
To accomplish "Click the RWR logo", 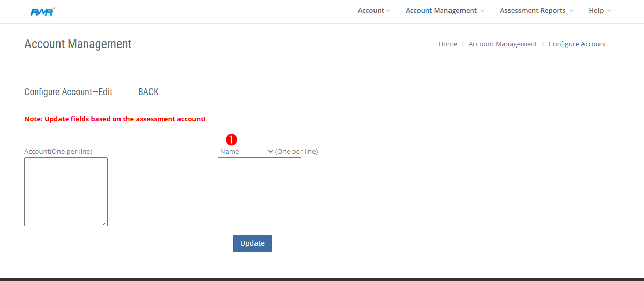I will tap(42, 11).
